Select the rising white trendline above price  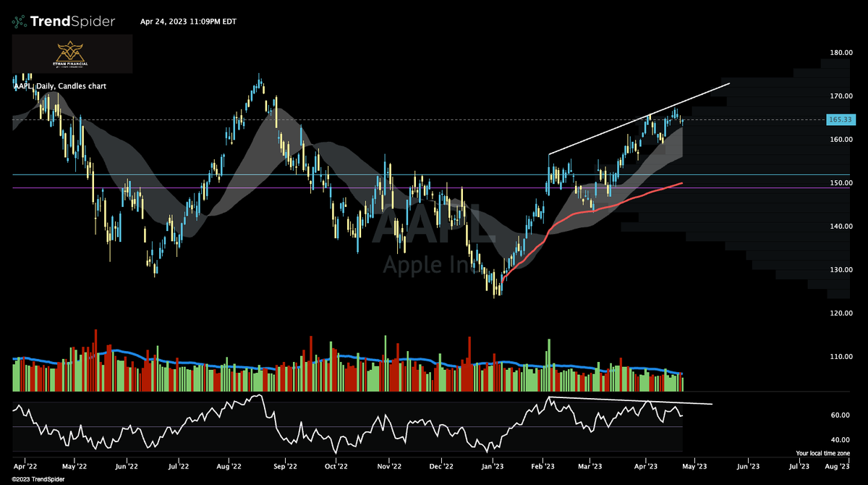(x=640, y=118)
